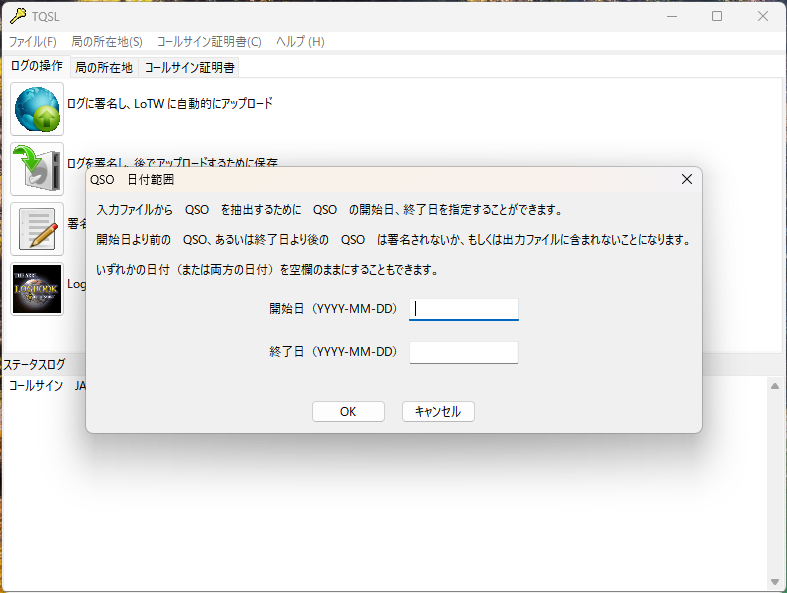The height and width of the screenshot is (593, 787).
Task: Click the ログに署名し、LoTW に自動的にアップロード label
Action: click(x=170, y=104)
